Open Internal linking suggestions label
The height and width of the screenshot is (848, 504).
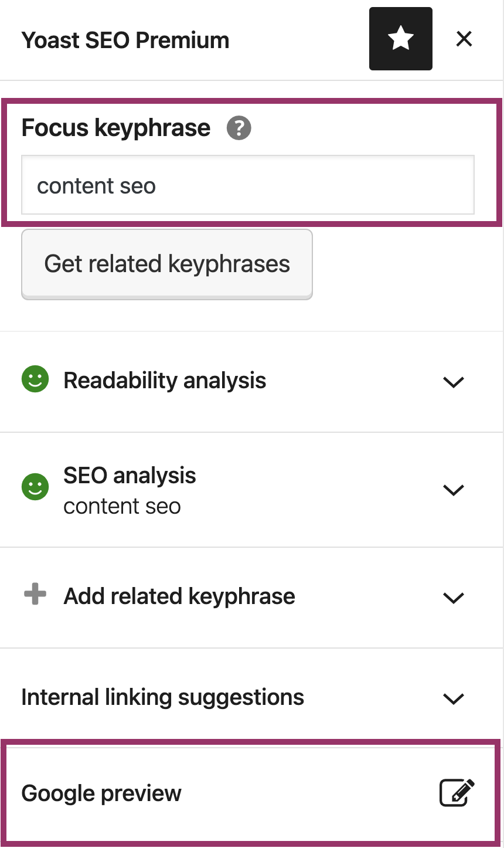(162, 697)
